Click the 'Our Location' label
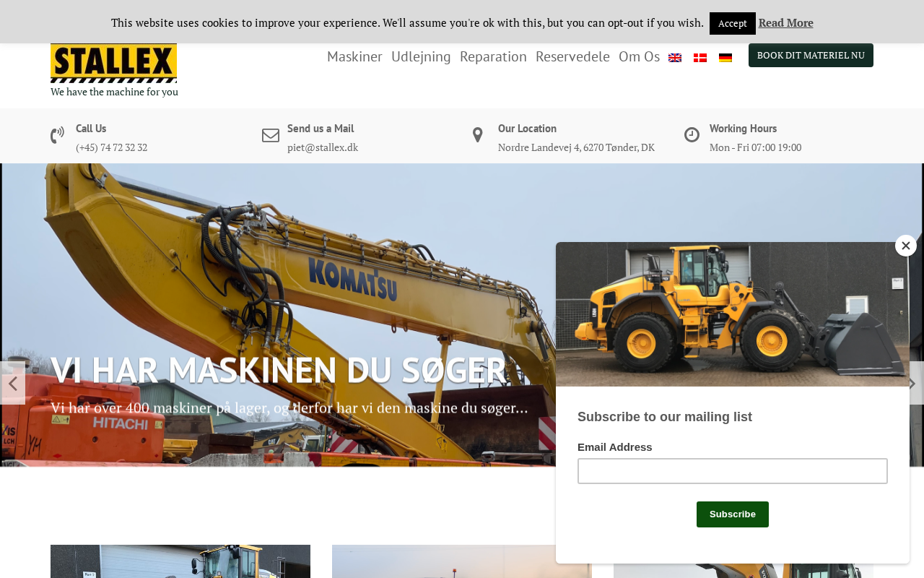The width and height of the screenshot is (924, 578). point(527,129)
